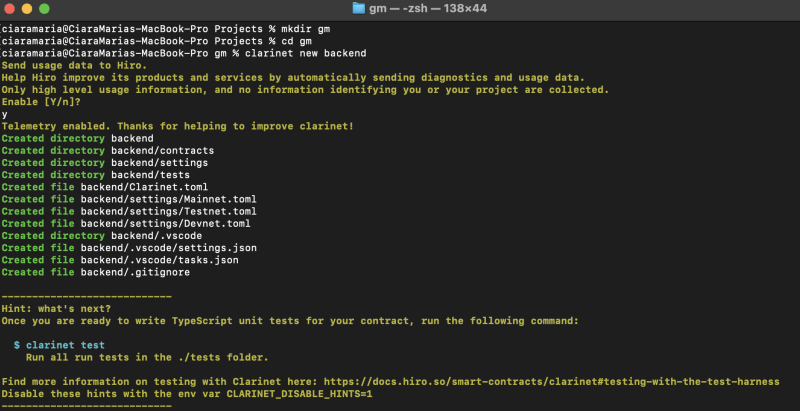The width and height of the screenshot is (800, 411).
Task: Click the 'Only high level usage information' line
Action: pos(305,90)
